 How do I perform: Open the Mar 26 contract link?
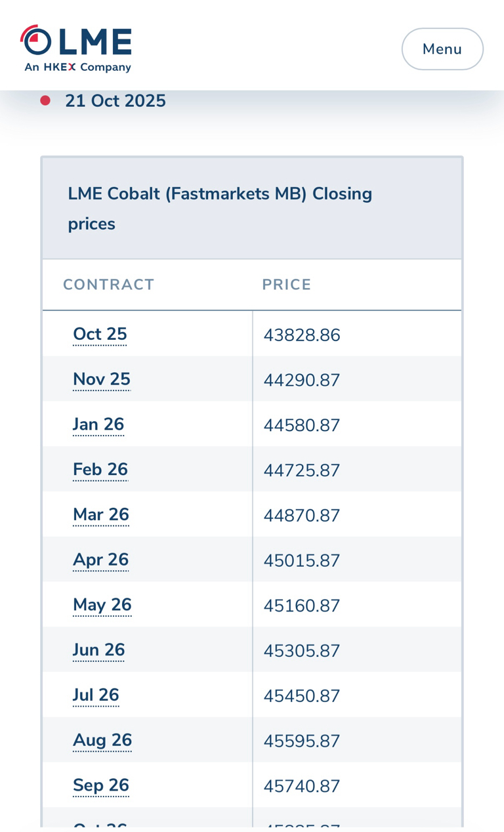click(101, 515)
